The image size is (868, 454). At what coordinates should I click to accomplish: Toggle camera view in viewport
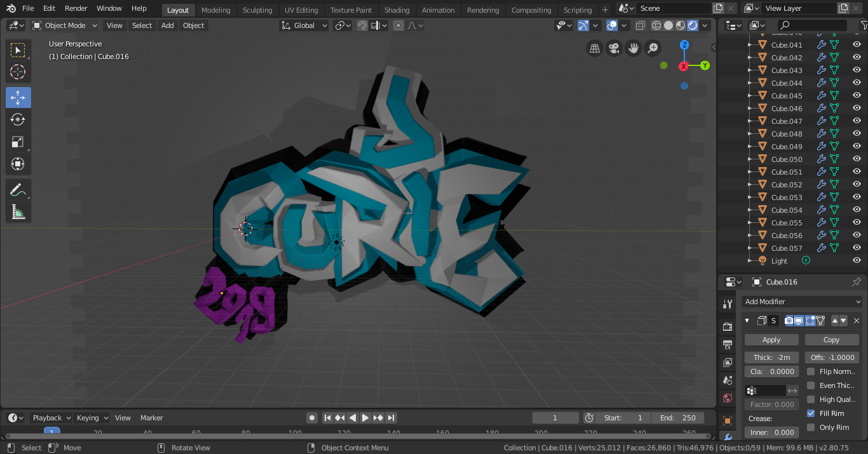(614, 48)
